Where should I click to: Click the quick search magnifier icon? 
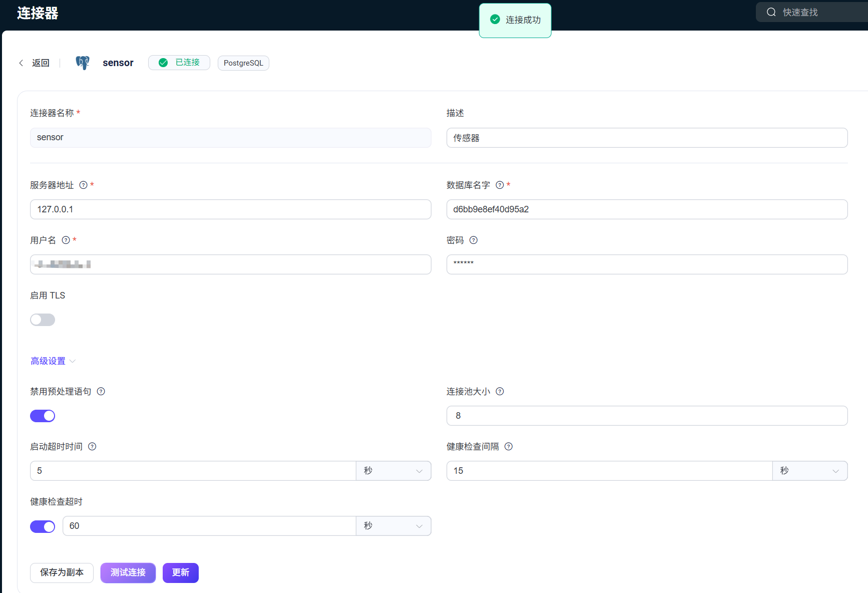coord(771,12)
